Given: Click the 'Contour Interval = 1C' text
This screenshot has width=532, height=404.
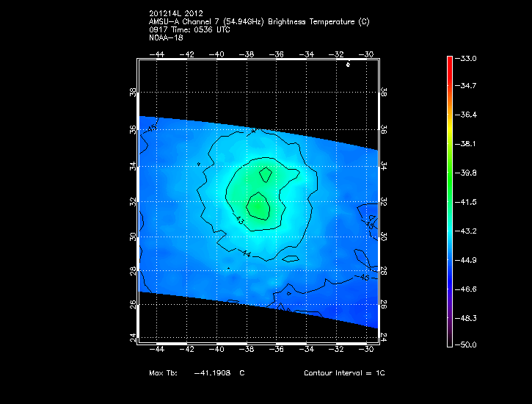Looking at the screenshot, I should [344, 373].
